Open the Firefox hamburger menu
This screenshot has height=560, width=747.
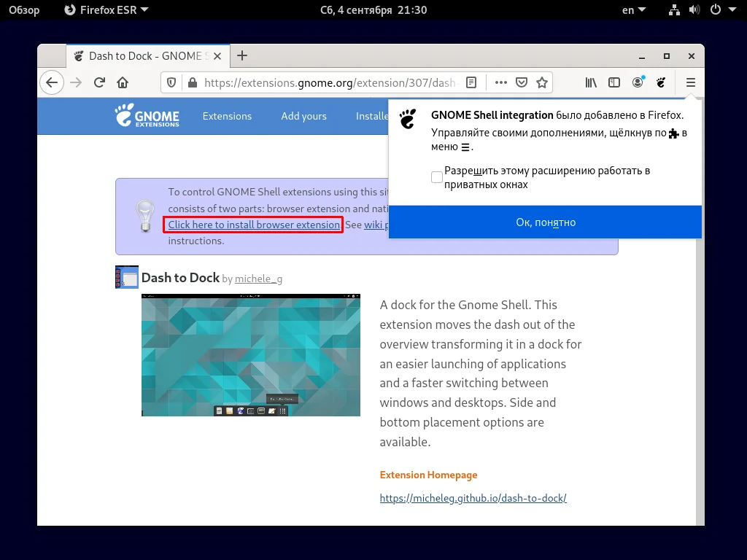click(x=690, y=82)
